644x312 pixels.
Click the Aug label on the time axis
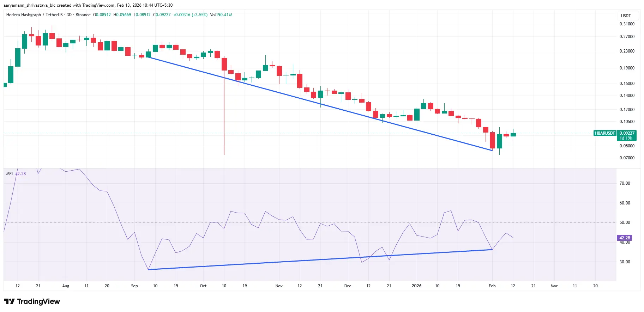pos(66,286)
